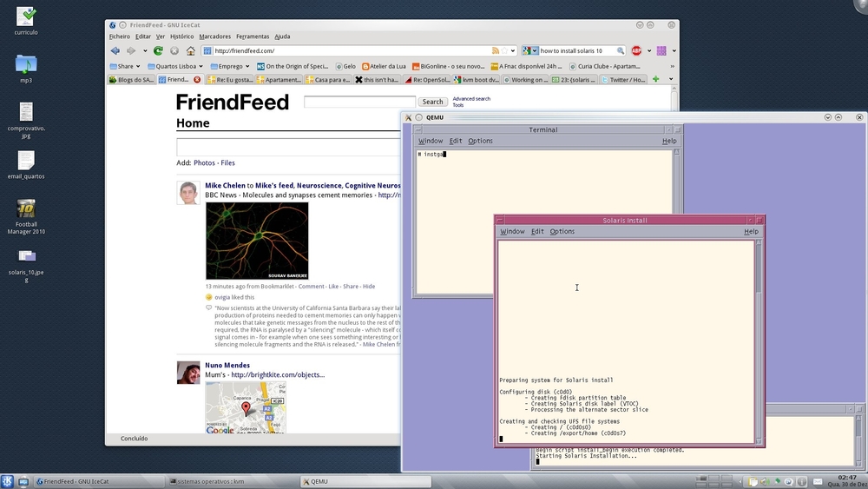Open comprovativo.jpg desktop file

coord(26,120)
